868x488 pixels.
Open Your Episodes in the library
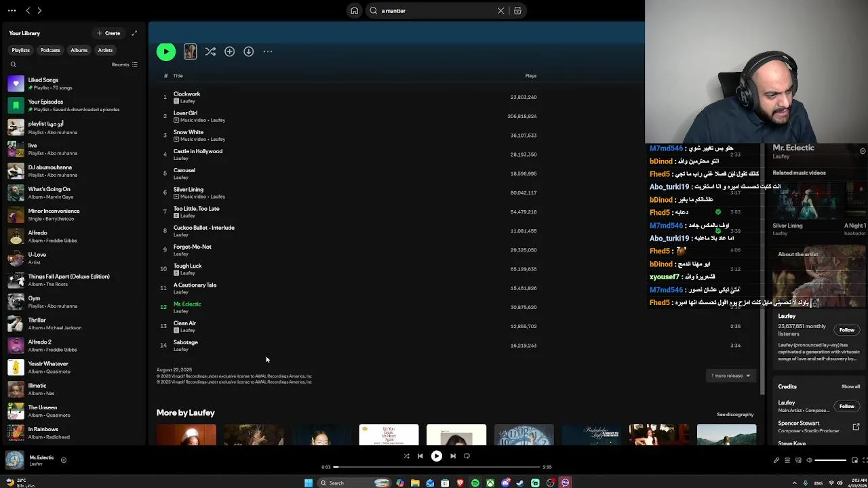[73, 105]
